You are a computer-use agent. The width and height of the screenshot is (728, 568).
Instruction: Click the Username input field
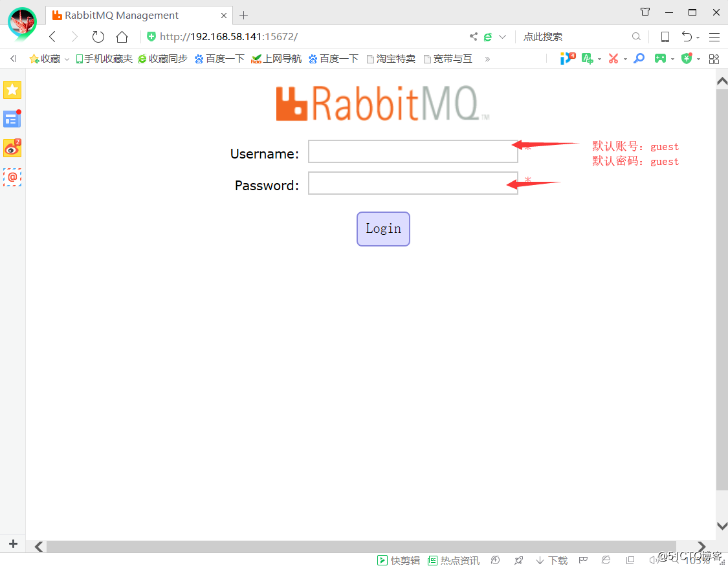pyautogui.click(x=413, y=151)
